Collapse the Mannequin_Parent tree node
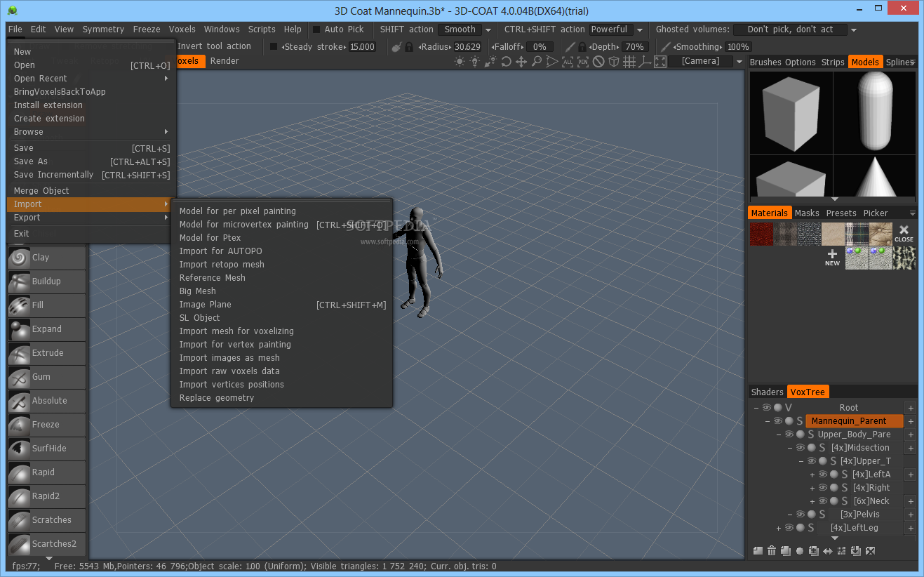This screenshot has height=577, width=924. 768,421
